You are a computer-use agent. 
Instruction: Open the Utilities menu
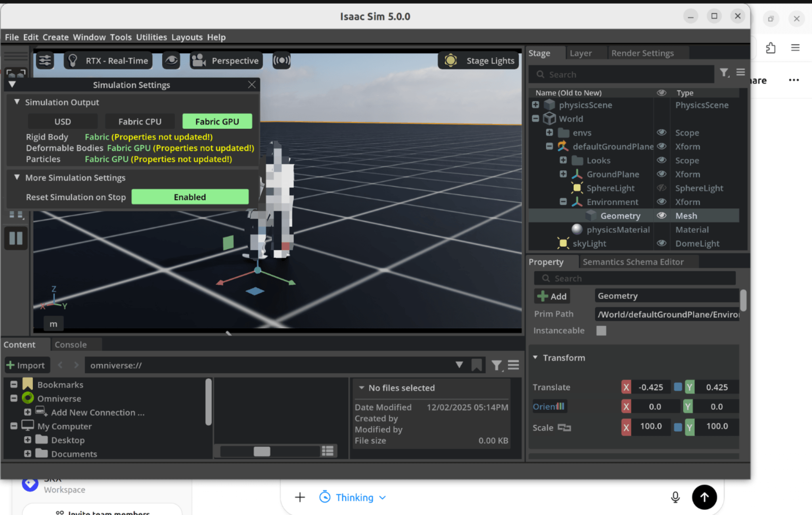[x=151, y=37]
